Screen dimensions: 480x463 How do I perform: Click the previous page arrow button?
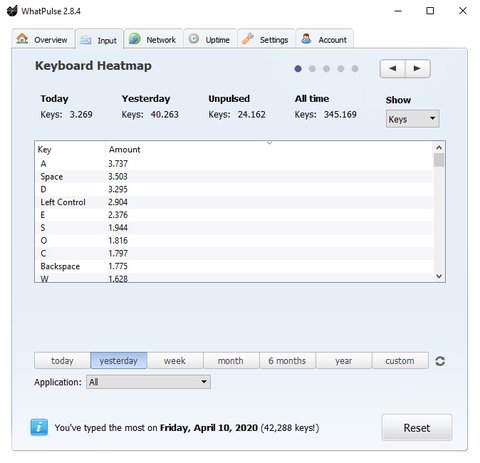coord(393,69)
